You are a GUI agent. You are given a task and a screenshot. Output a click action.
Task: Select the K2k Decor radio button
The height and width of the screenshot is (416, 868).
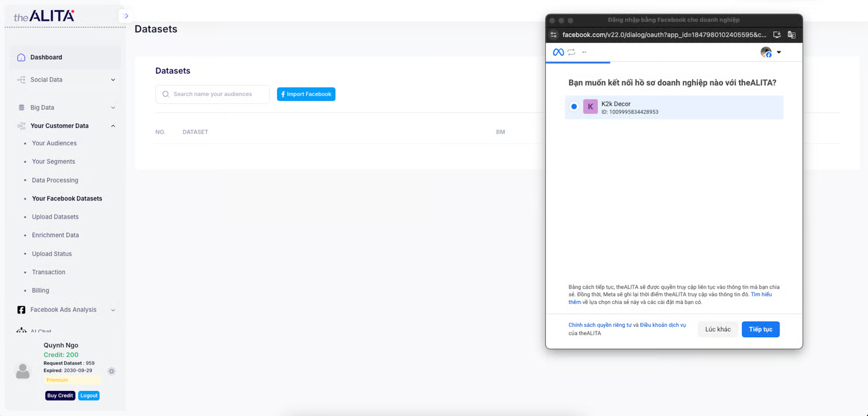(x=574, y=107)
